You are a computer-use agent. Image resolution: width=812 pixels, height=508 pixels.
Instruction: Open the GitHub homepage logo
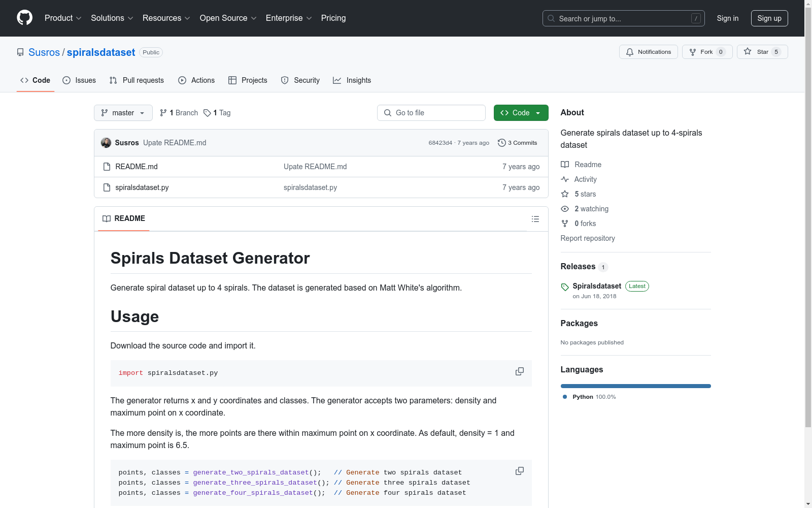[x=24, y=18]
